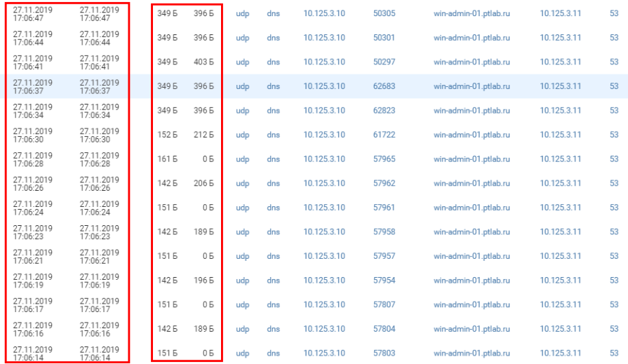Open source port 62683 in highlighted row

coord(384,86)
